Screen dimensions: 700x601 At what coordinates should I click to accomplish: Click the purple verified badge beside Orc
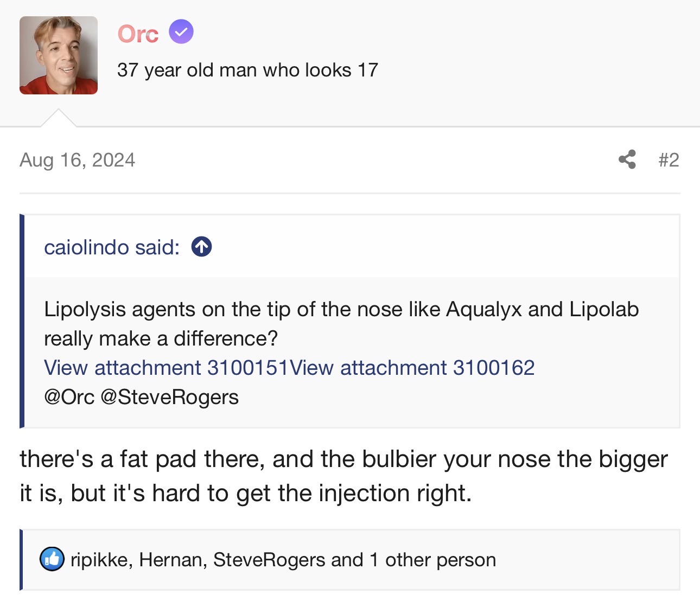pos(181,32)
